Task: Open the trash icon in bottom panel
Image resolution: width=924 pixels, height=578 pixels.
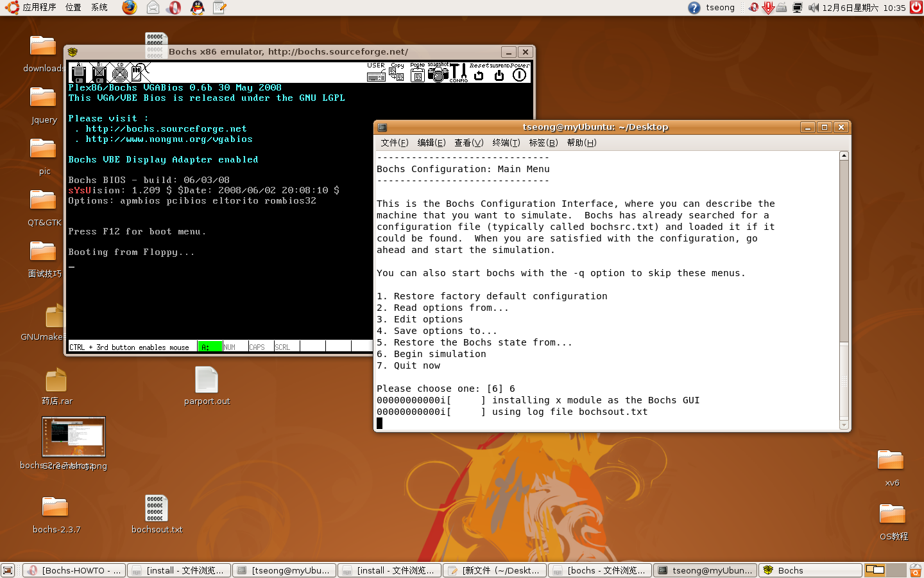Action: coord(916,570)
